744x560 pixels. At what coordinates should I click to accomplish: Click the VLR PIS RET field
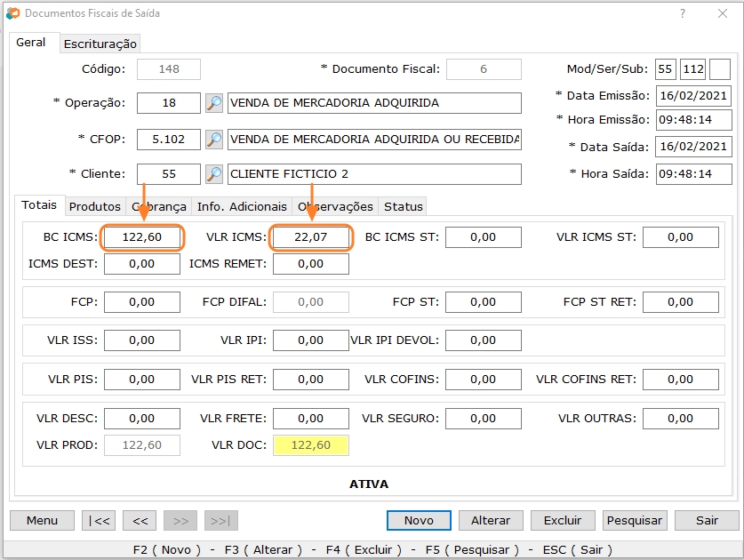[x=311, y=380]
